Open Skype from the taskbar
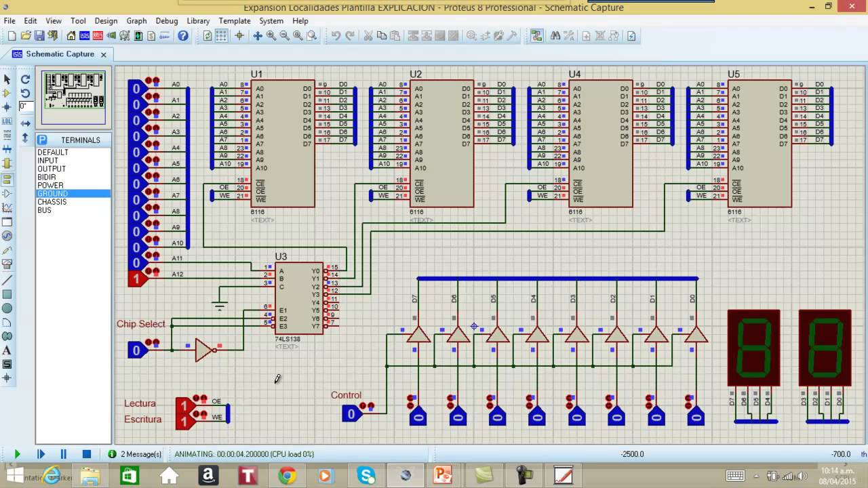This screenshot has width=868, height=488. [366, 476]
